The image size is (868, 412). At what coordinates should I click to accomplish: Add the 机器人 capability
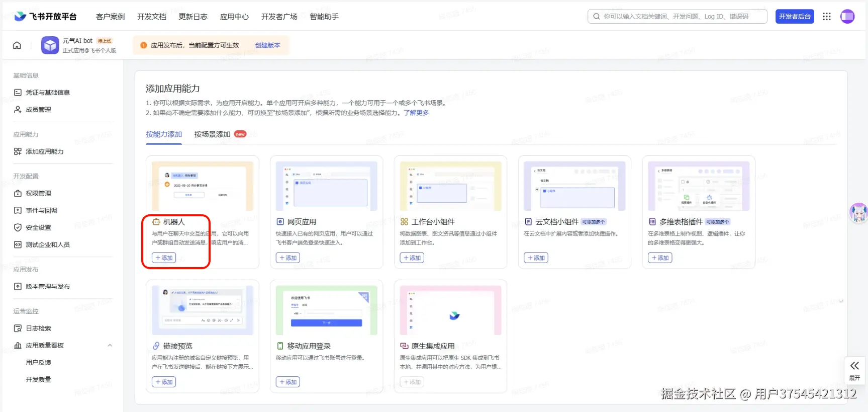point(164,258)
